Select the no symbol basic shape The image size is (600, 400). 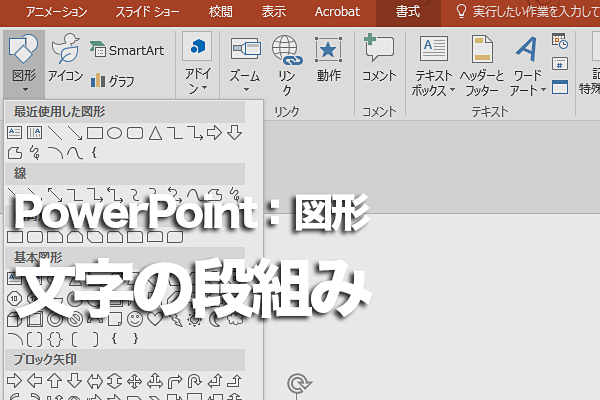click(75, 319)
